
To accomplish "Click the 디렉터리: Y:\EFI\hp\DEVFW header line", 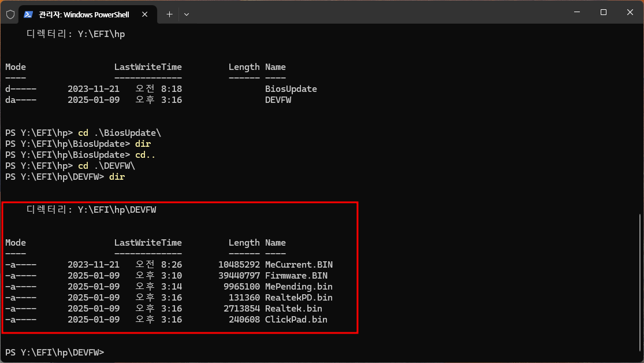I will pyautogui.click(x=91, y=210).
